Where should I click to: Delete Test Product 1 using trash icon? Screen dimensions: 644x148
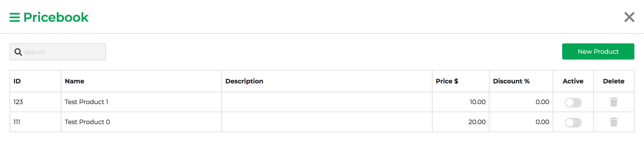coord(613,102)
